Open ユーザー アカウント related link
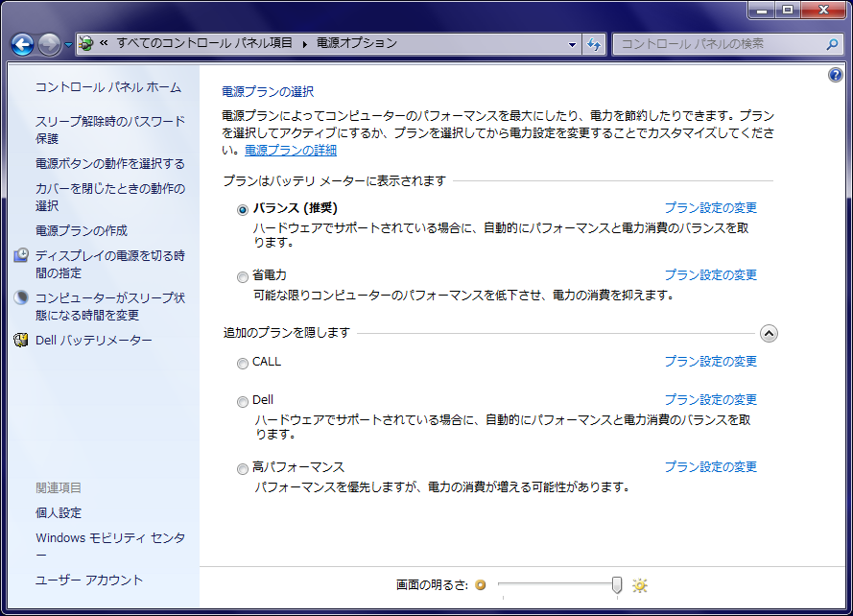Screen dimensions: 853x616 click(89, 580)
